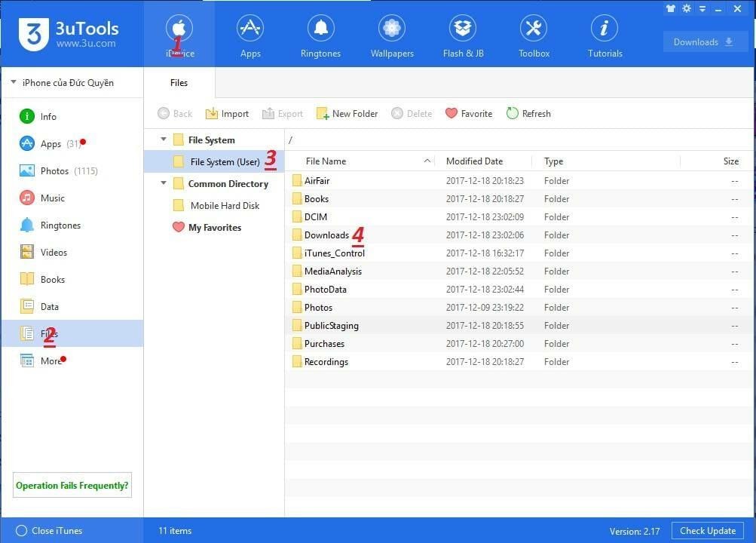
Task: Select Mobile Hard Disk in tree
Action: (224, 206)
